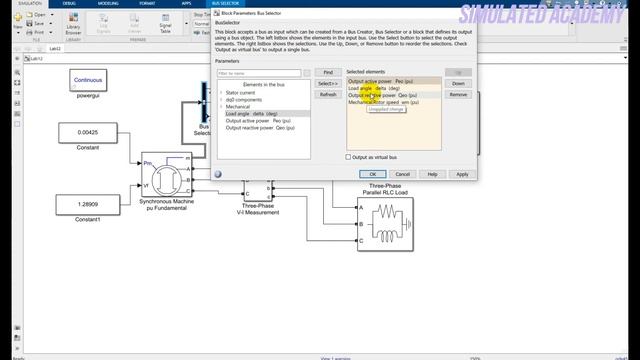Click the Find button

pos(328,73)
